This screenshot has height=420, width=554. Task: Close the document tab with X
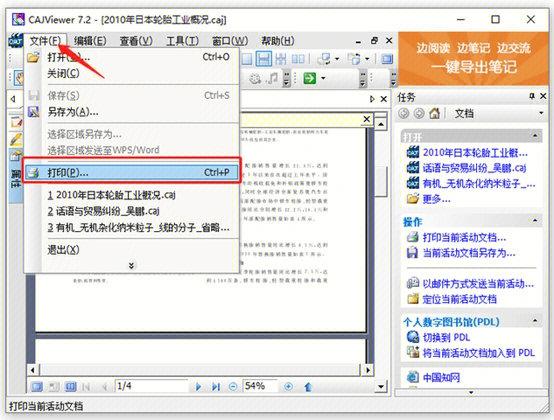383,99
